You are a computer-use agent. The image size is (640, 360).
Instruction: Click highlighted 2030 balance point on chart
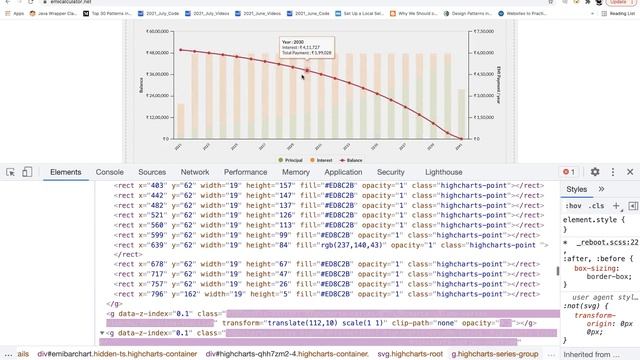pos(307,71)
